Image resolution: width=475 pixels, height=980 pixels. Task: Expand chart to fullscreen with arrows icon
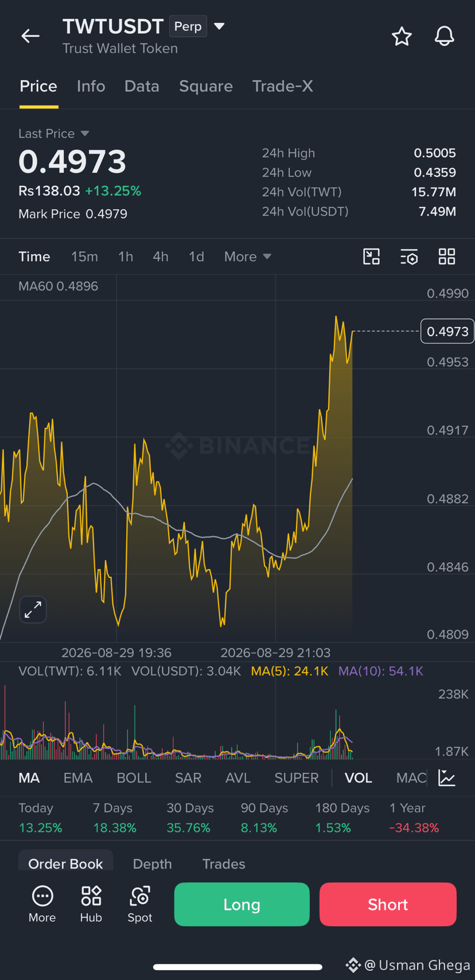(33, 609)
